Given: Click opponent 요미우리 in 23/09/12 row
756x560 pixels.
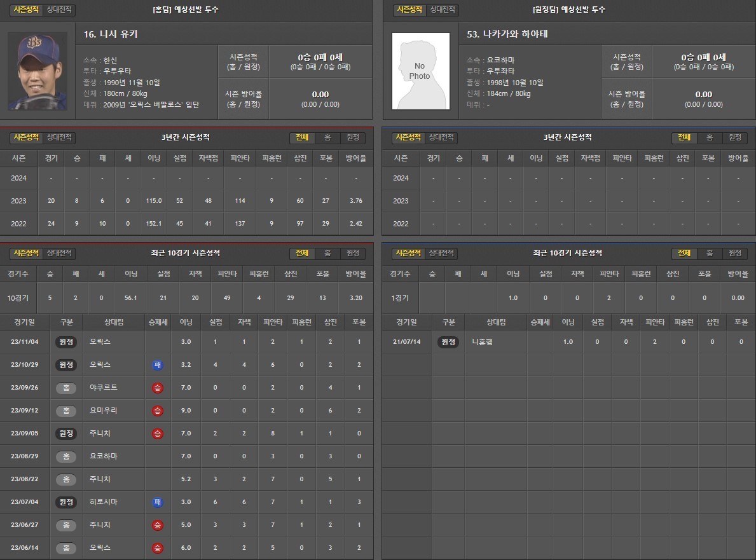Looking at the screenshot, I should 103,411.
